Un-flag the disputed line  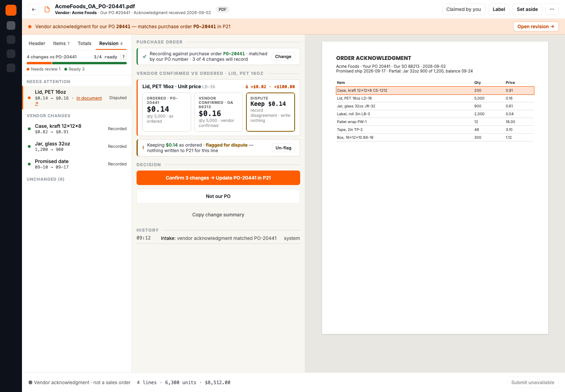pos(283,148)
